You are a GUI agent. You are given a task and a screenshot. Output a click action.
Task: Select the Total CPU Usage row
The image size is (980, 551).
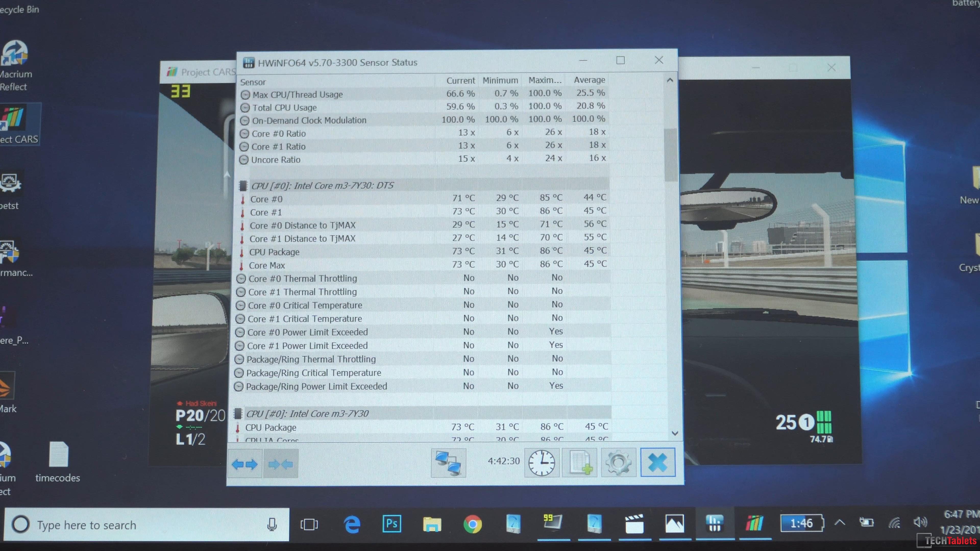(424, 107)
